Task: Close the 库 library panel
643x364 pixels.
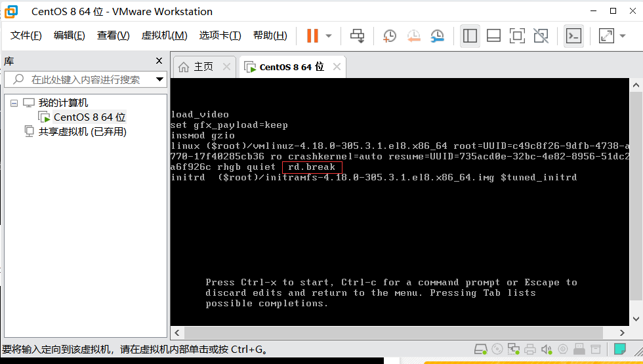Action: click(x=159, y=60)
